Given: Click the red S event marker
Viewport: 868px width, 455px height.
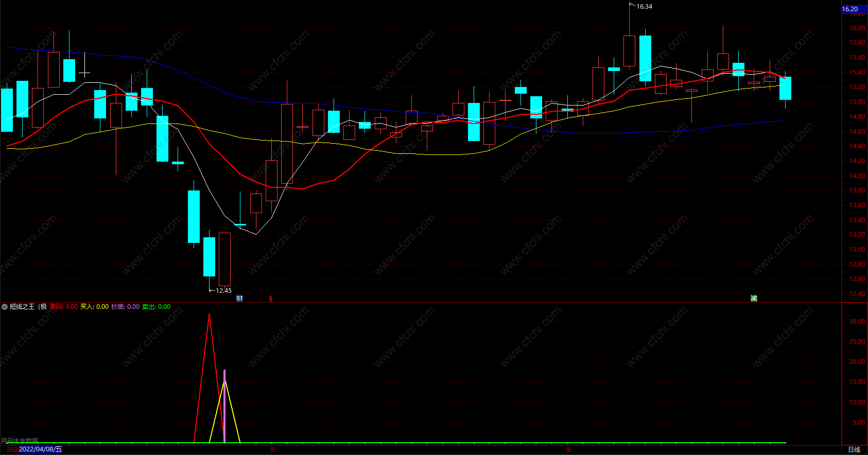Looking at the screenshot, I should 271,299.
